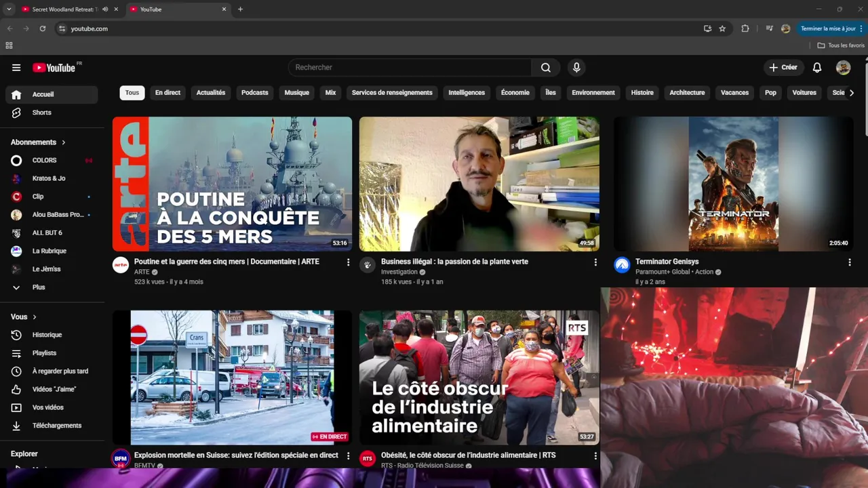Play the Terminator Genisys thumbnail
This screenshot has width=868, height=488.
tap(734, 184)
